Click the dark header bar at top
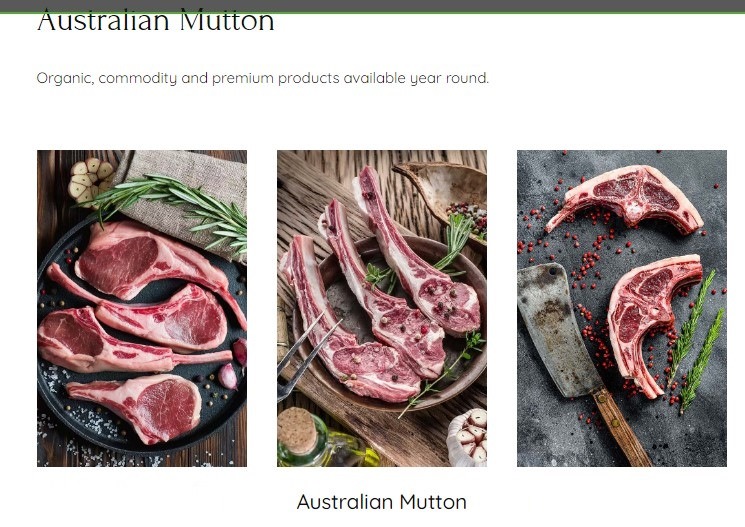Screen dimensions: 745x527 pyautogui.click(x=372, y=6)
